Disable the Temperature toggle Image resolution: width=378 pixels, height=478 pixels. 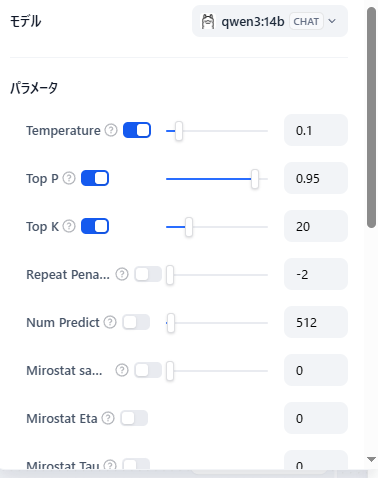click(137, 130)
